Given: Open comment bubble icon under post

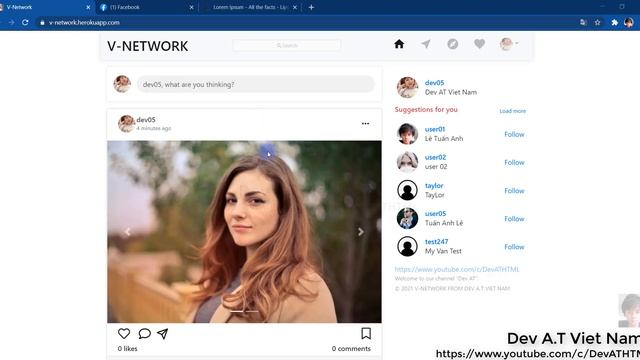Looking at the screenshot, I should (x=144, y=333).
